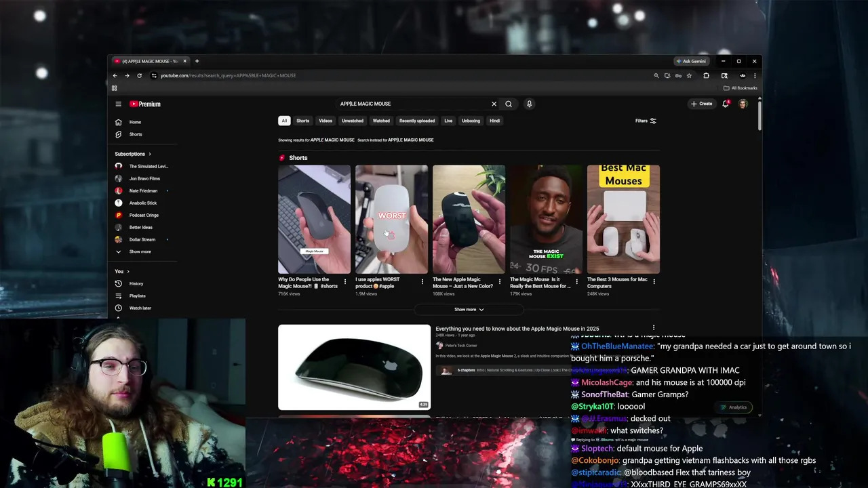Open the notifications bell

tap(726, 104)
